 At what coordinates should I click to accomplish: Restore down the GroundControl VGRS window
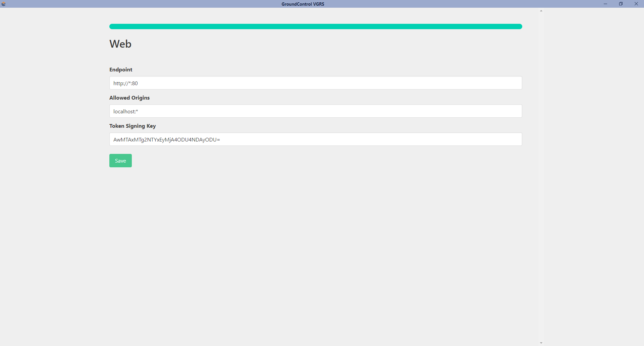click(621, 4)
